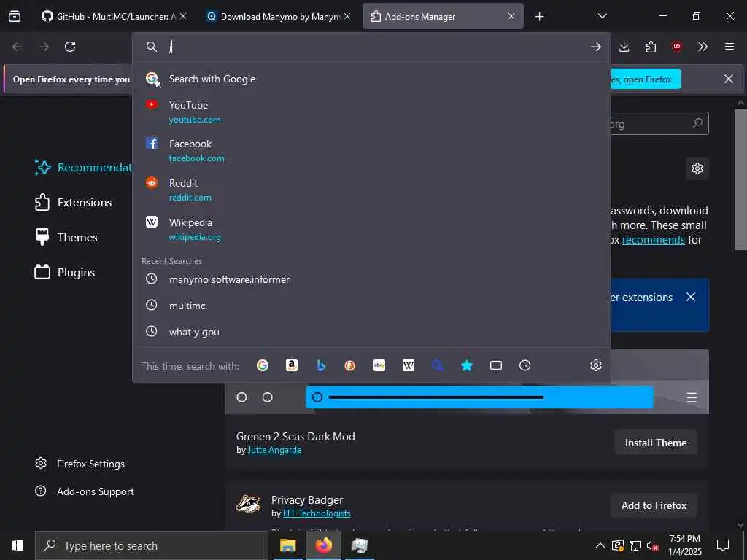Close the Download Manymo tab
The width and height of the screenshot is (747, 560).
tap(347, 16)
